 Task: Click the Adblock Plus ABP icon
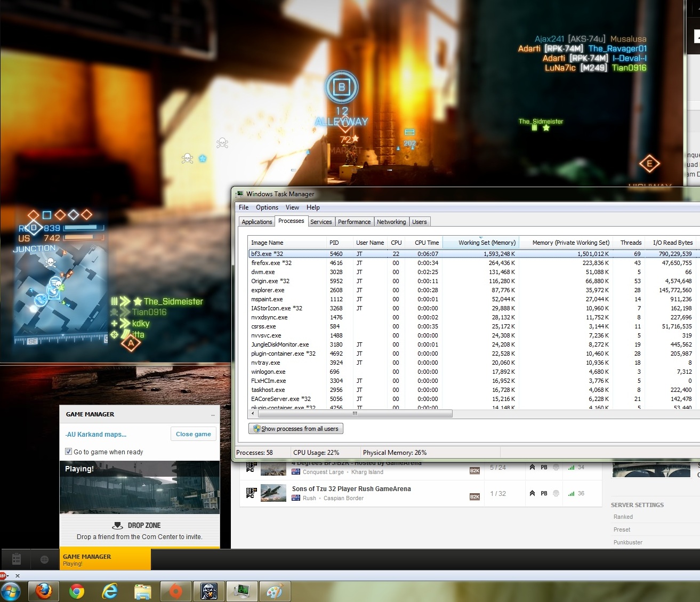3,576
